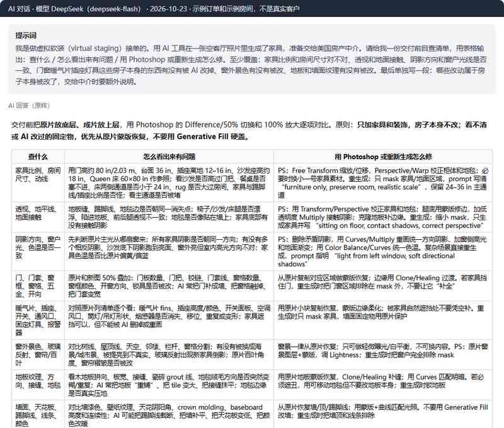Image resolution: width=504 pixels, height=428 pixels.
Task: Select cell '地板纹理、方向、接缝、地毯'
Action: [x=38, y=385]
